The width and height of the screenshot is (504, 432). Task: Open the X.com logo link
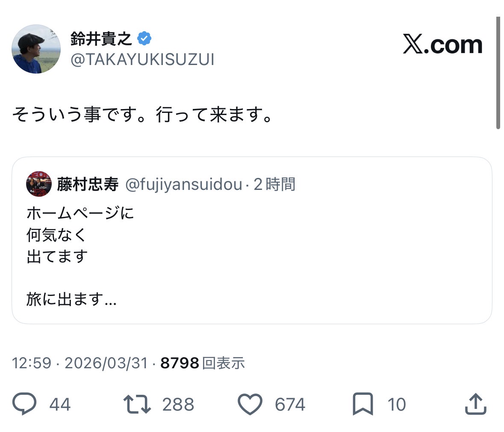point(442,45)
